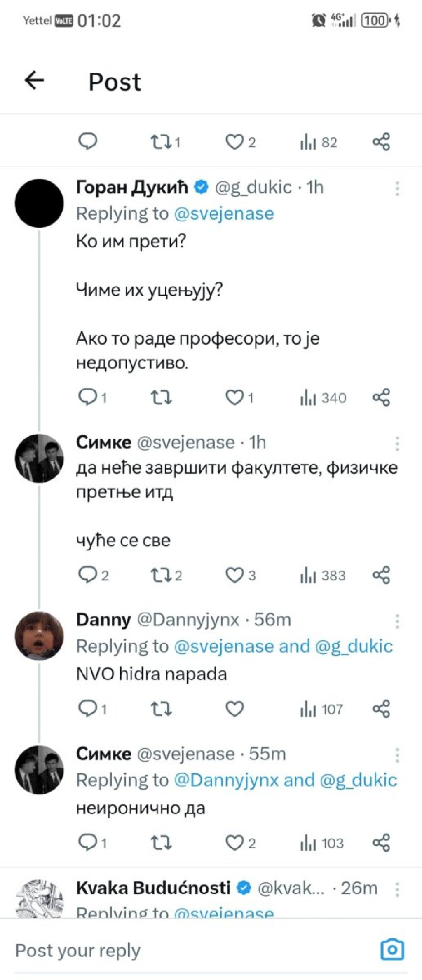Screen dimensions: 422x980
Task: Toggle like on Симке's 55m reply
Action: pyautogui.click(x=240, y=843)
